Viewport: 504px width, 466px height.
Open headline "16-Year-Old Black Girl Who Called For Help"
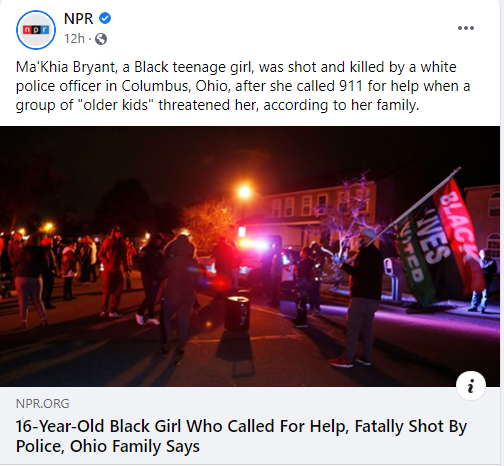click(181, 426)
